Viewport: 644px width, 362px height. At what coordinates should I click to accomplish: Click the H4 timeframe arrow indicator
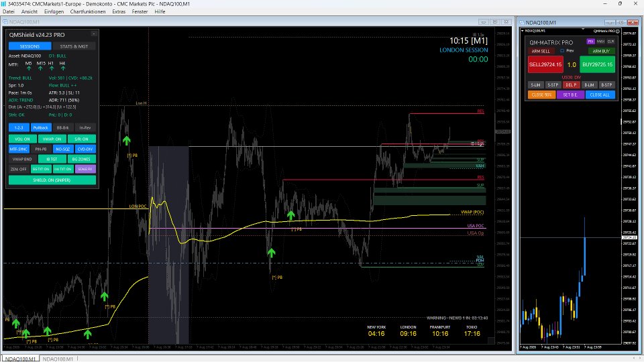coord(63,68)
